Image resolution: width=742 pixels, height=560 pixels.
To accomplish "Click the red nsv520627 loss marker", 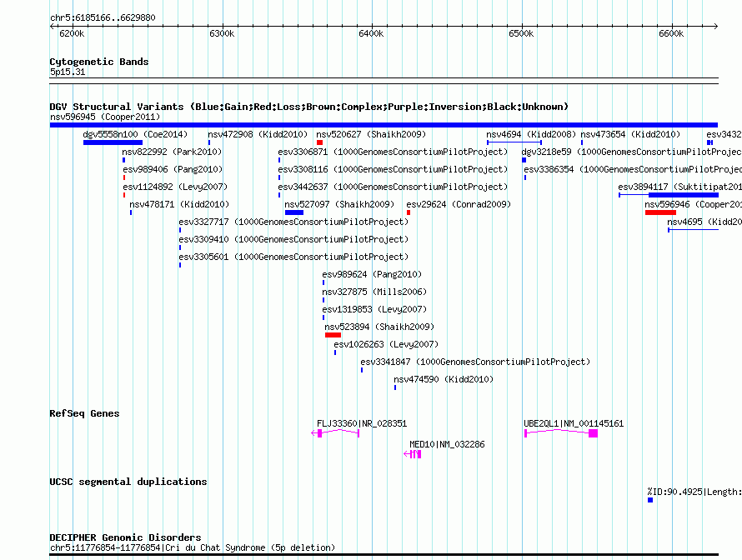I will coord(320,142).
